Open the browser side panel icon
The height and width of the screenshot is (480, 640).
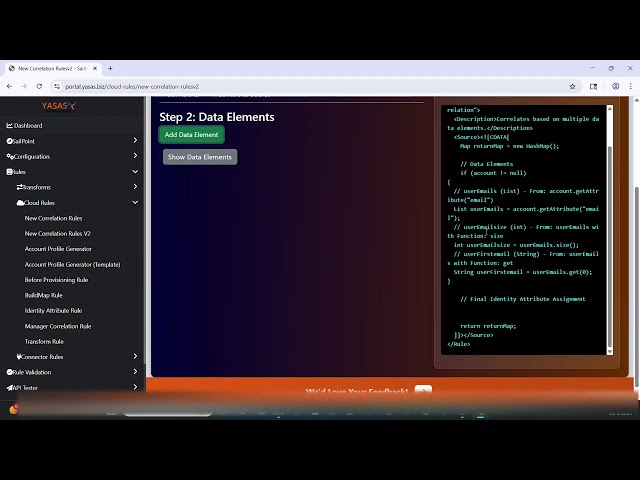(593, 87)
